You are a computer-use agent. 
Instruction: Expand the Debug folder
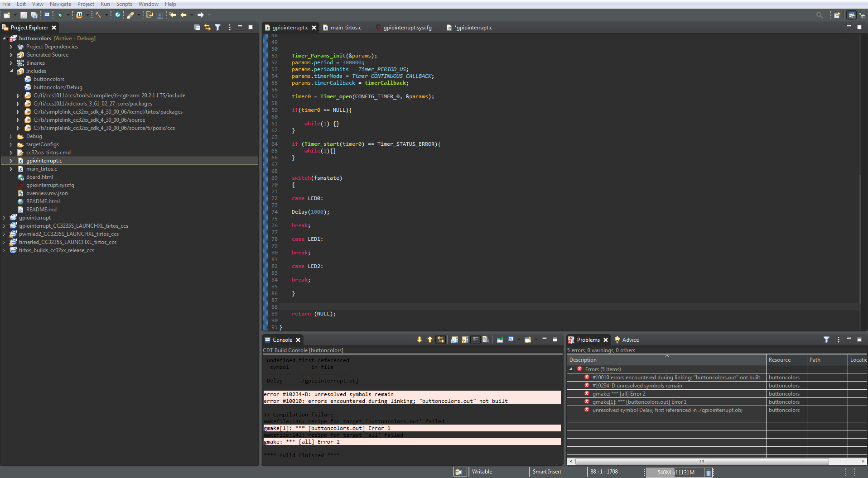(11, 136)
